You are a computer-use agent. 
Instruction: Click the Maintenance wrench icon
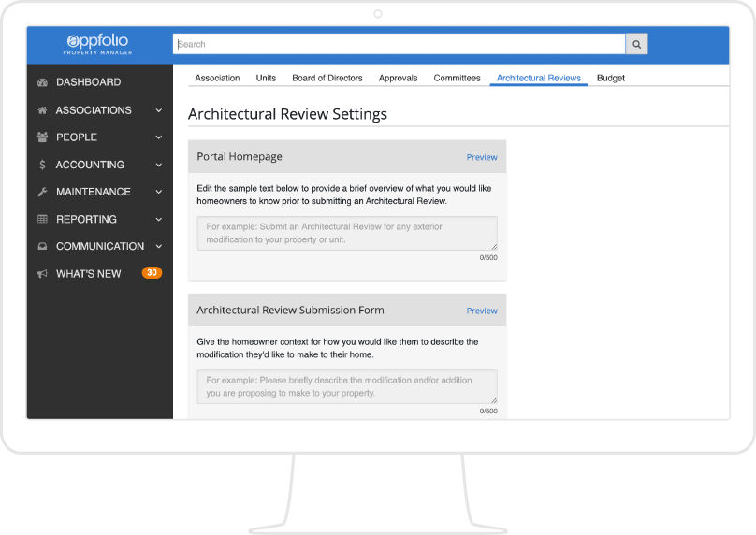(42, 192)
